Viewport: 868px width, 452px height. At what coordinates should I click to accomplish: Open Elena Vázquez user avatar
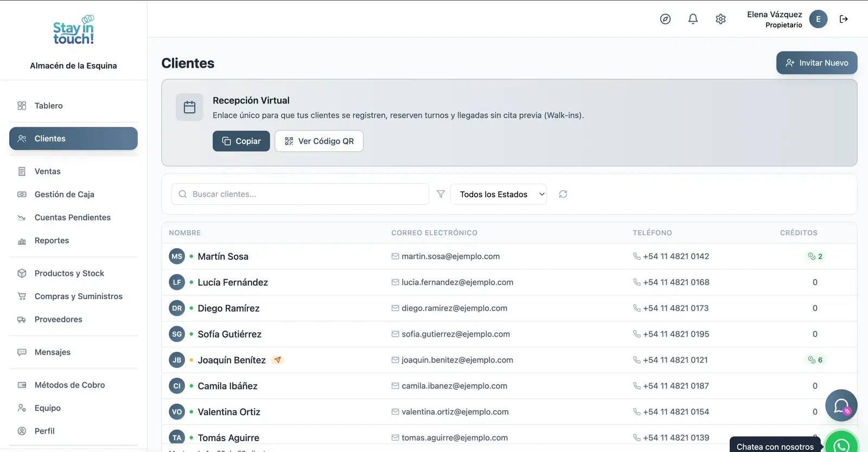pyautogui.click(x=818, y=19)
